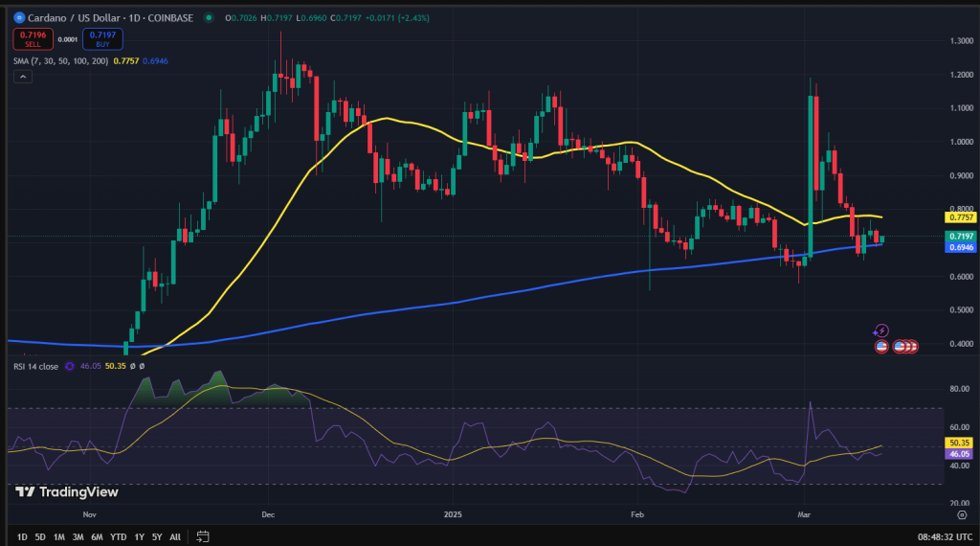The image size is (980, 546).
Task: Click the yellow 0.7757 price axis label
Action: [961, 217]
